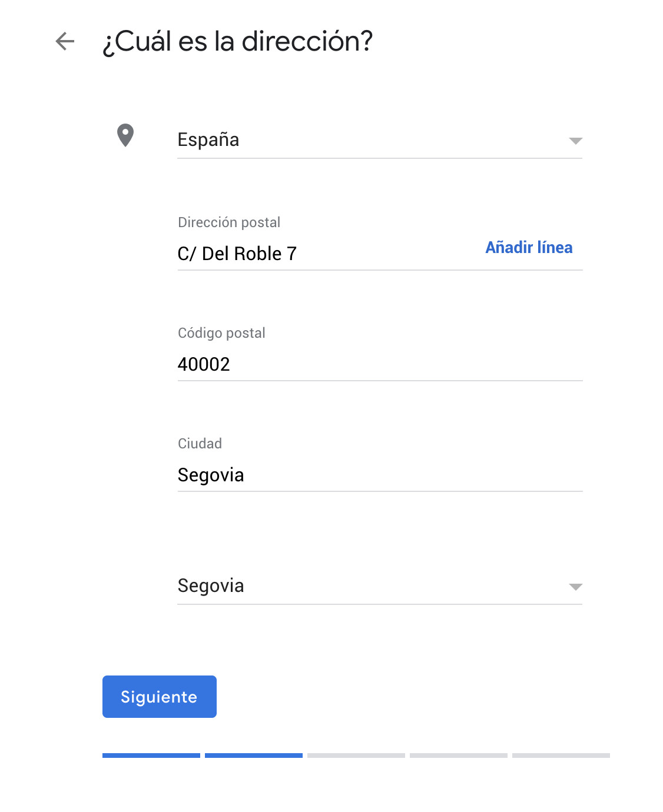The height and width of the screenshot is (812, 663).
Task: Click first blue progress step segment
Action: tap(151, 756)
